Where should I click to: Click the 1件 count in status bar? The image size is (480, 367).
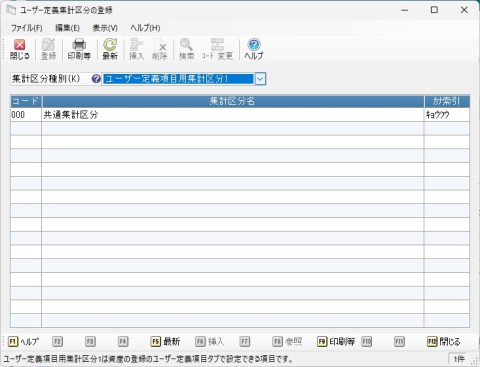[458, 359]
